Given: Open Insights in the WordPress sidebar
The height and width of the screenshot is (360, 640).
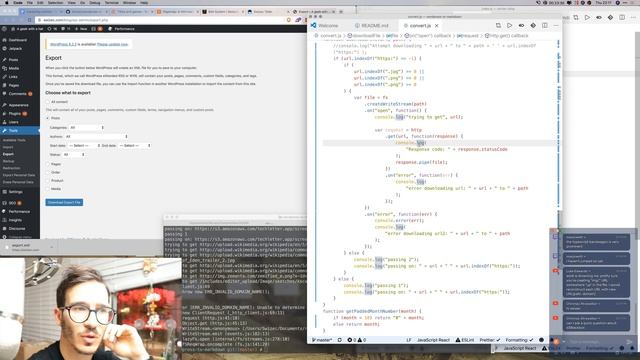Looking at the screenshot, I should click(15, 220).
